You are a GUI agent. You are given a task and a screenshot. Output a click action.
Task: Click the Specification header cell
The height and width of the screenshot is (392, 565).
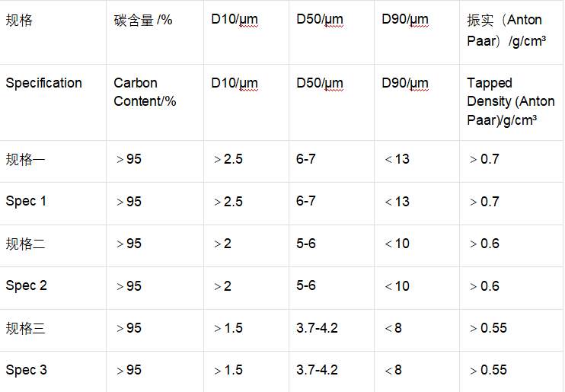(x=43, y=83)
